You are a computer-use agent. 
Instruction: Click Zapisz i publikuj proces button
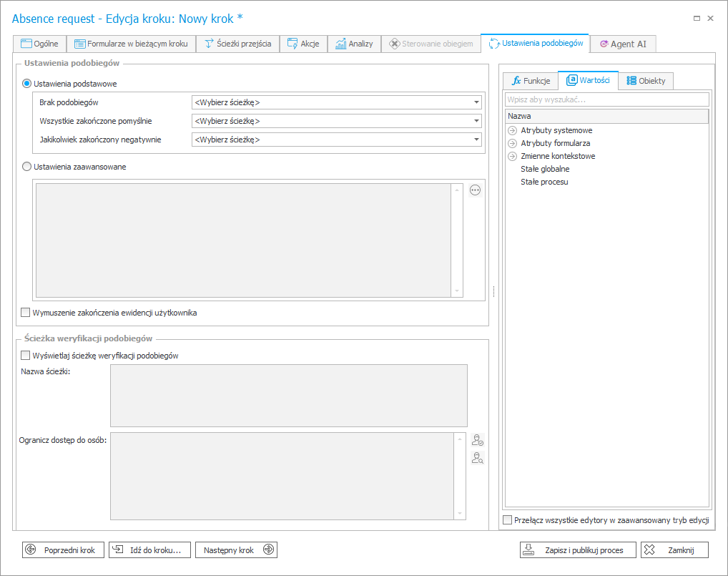577,550
